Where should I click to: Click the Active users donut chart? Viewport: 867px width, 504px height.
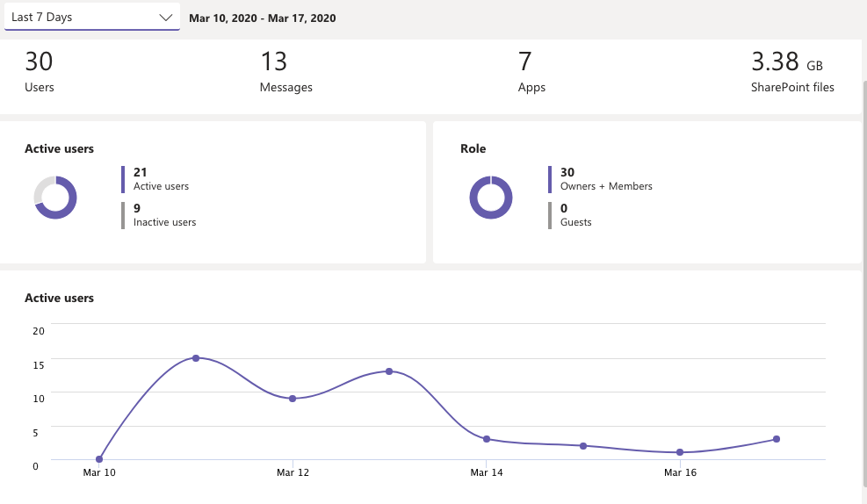point(55,197)
